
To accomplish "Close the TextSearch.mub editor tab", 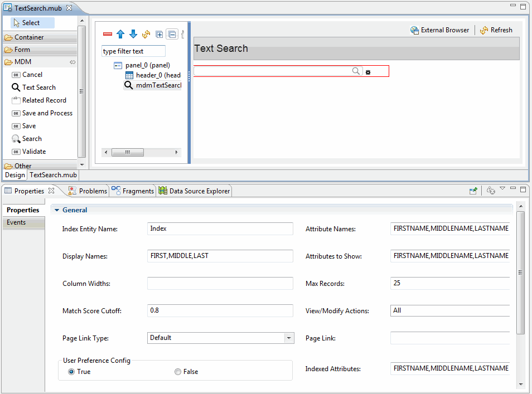I will (x=69, y=8).
